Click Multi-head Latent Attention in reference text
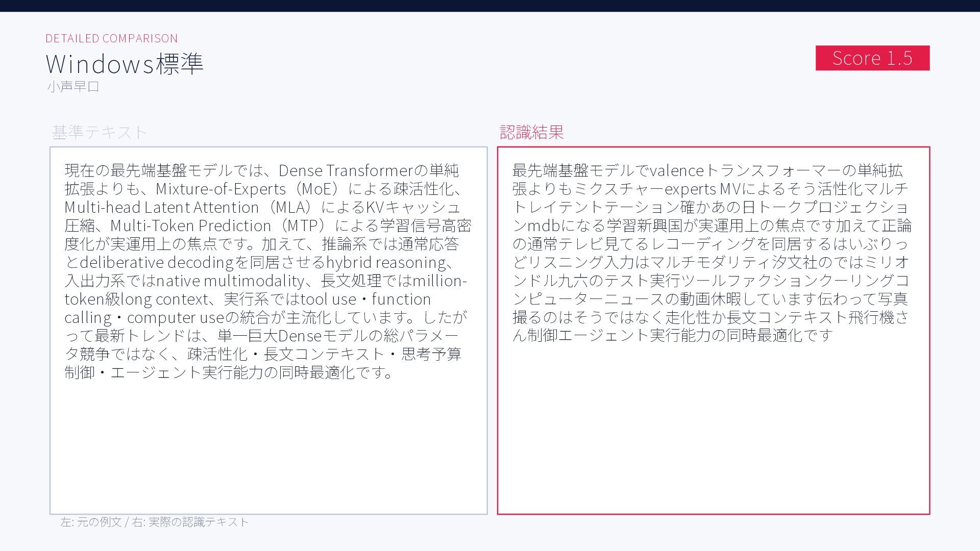 click(x=161, y=207)
